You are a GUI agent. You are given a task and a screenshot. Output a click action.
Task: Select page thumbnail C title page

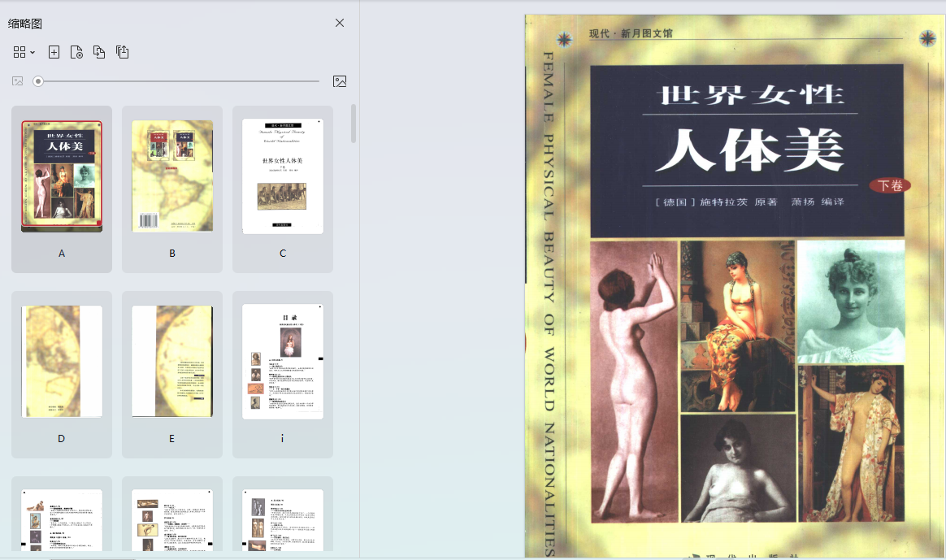click(283, 176)
